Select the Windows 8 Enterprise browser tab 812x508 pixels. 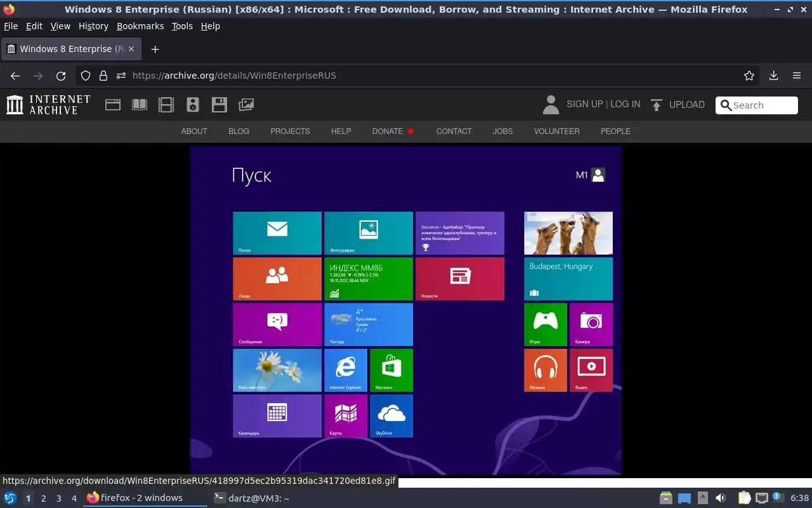pyautogui.click(x=71, y=49)
